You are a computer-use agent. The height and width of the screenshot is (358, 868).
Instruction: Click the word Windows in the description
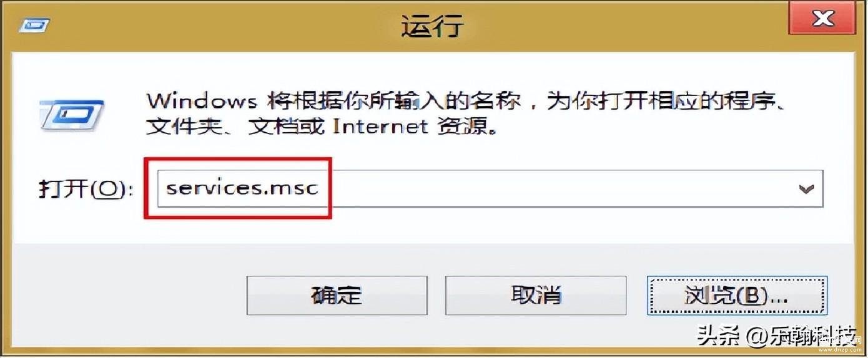(x=201, y=101)
